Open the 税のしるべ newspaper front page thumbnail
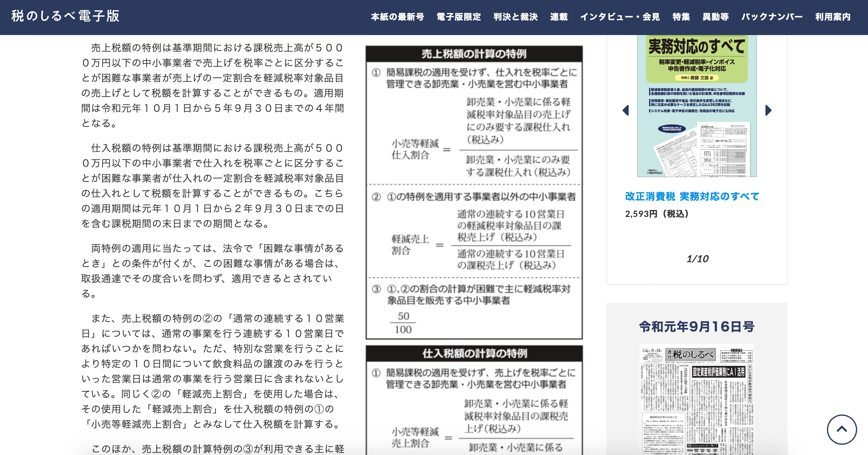 (696, 399)
